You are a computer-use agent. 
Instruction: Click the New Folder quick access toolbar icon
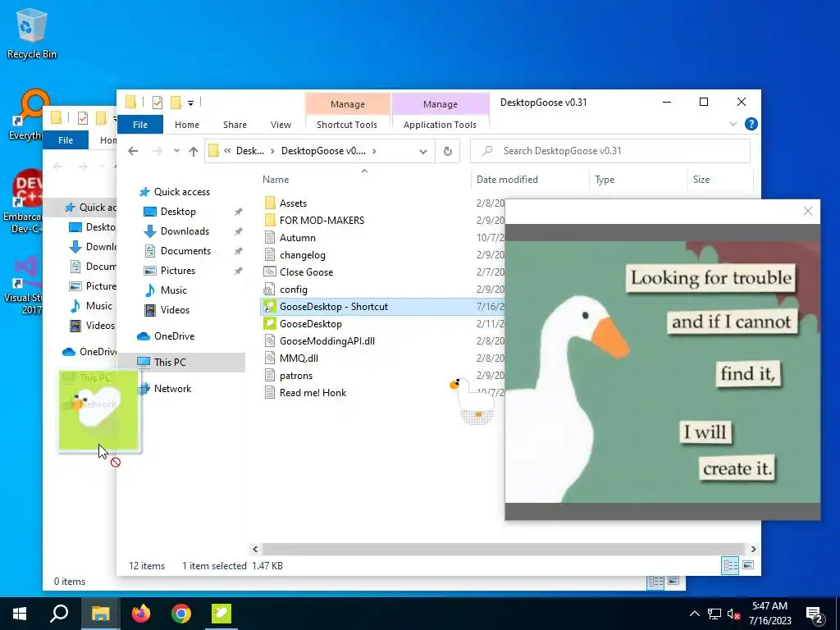(176, 102)
